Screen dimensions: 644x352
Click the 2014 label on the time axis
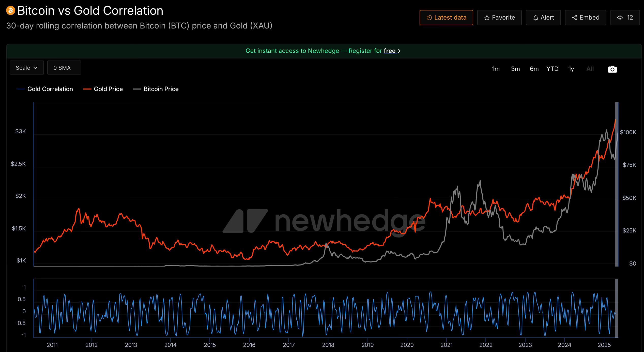[x=170, y=345]
